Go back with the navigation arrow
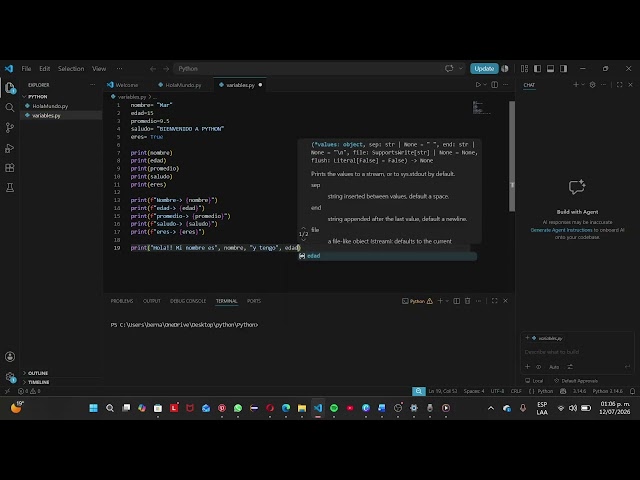Viewport: 640px width, 480px height. coord(153,69)
